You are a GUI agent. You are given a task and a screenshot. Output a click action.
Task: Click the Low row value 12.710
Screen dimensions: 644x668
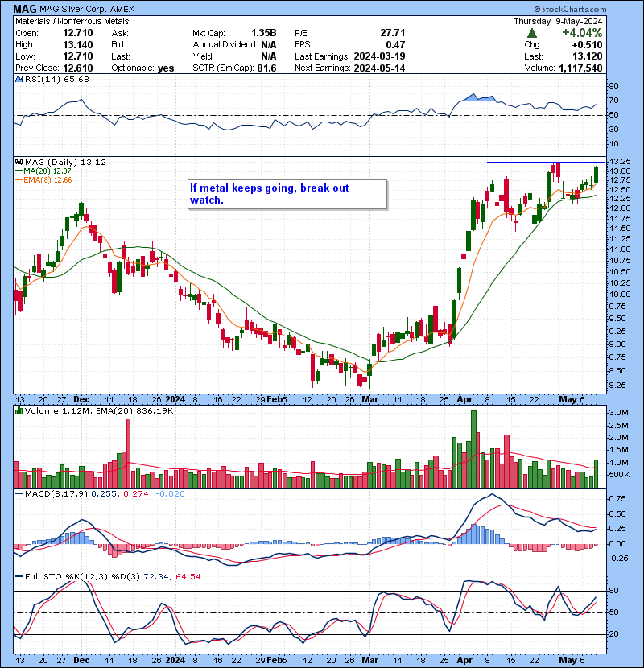(x=77, y=56)
